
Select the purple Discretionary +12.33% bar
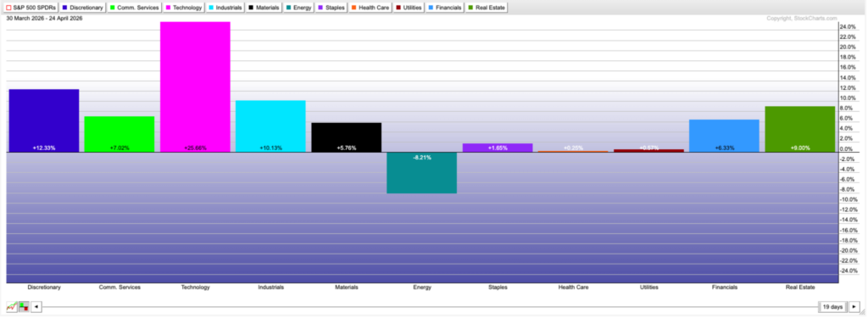pos(44,120)
